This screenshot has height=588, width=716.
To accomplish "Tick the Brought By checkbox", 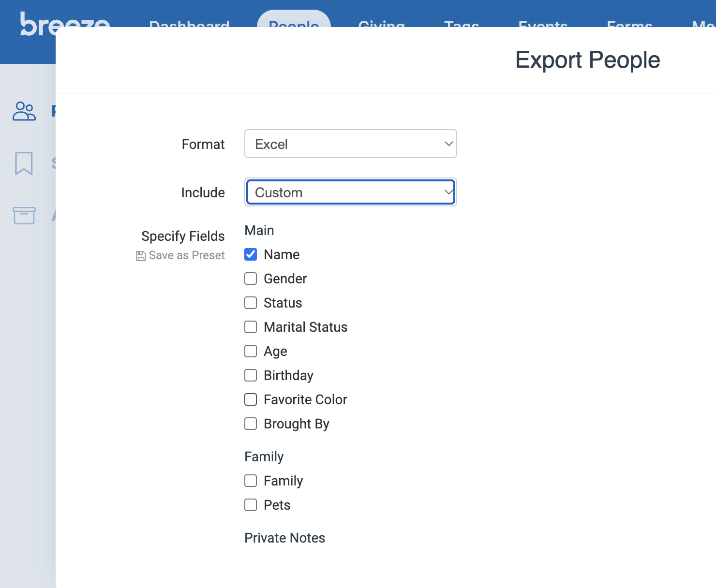I will tap(251, 424).
